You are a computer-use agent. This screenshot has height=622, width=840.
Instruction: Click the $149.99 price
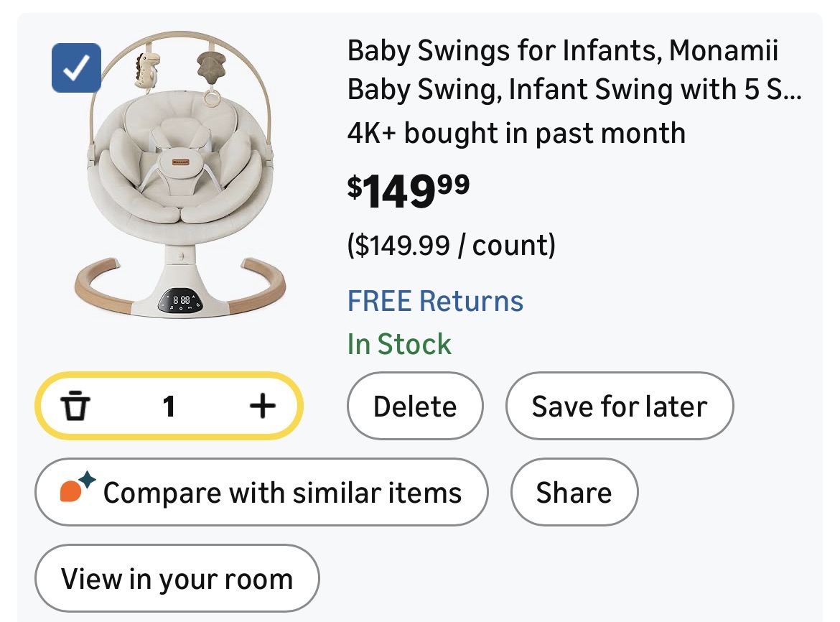click(409, 192)
